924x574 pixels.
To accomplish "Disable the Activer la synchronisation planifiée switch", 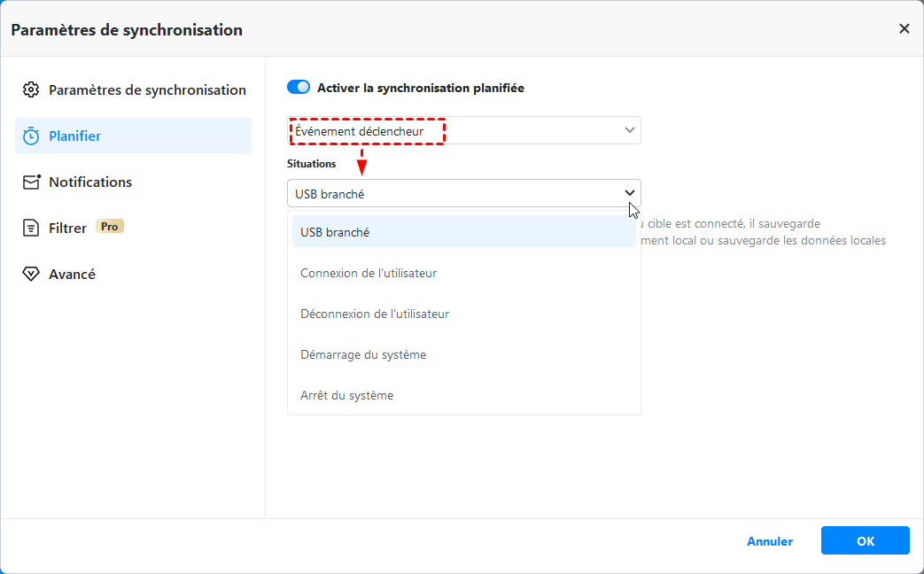I will click(x=299, y=88).
